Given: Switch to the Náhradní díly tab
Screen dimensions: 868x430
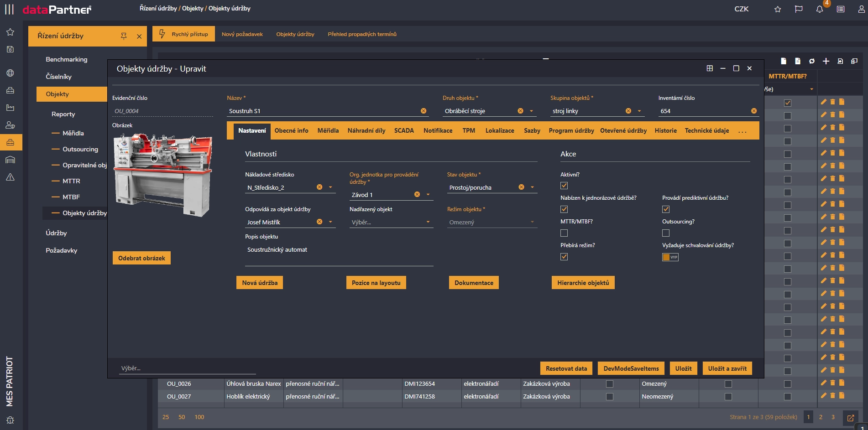Looking at the screenshot, I should [x=366, y=130].
